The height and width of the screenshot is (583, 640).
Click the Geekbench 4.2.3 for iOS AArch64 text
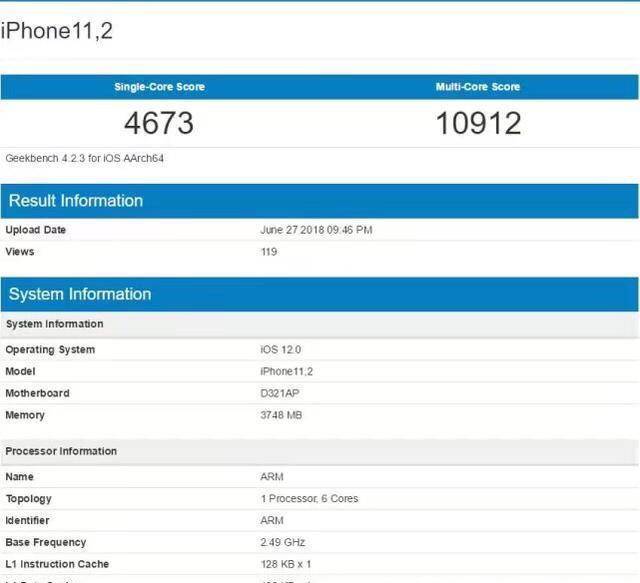tap(85, 158)
